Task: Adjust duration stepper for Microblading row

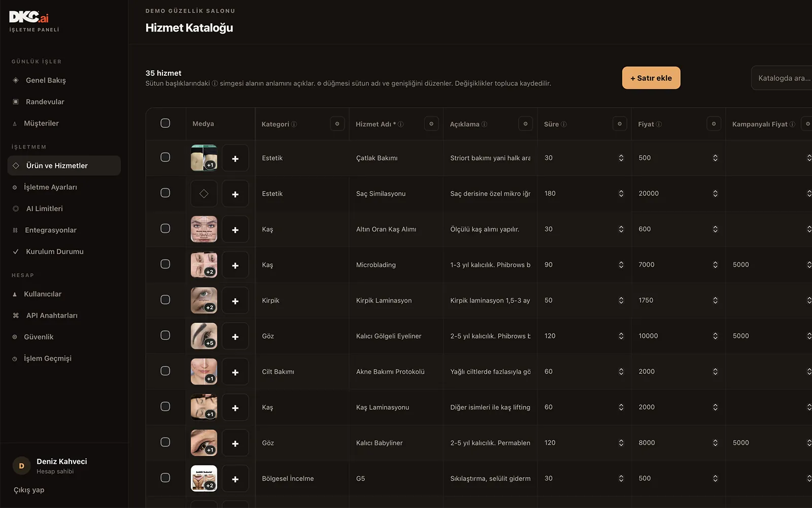Action: [x=621, y=265]
